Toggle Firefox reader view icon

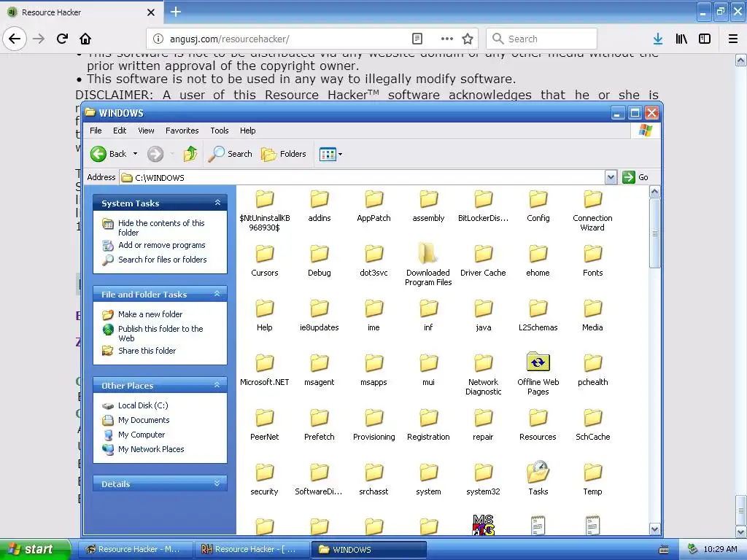(417, 39)
